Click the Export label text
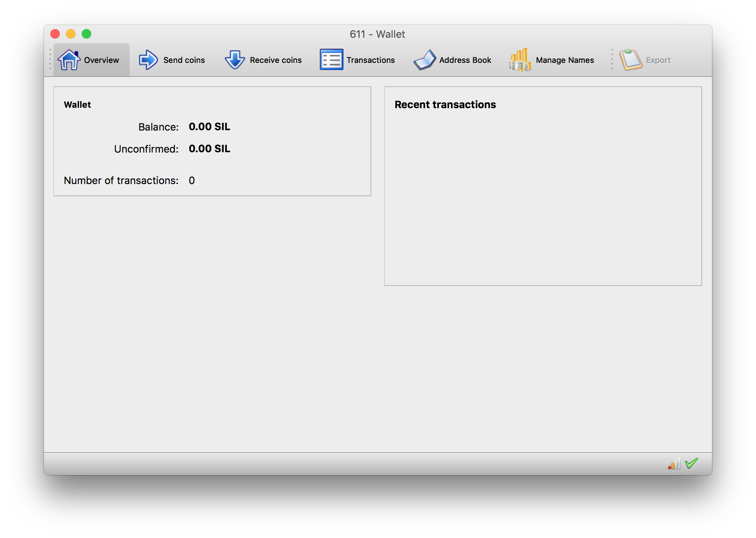Image resolution: width=756 pixels, height=538 pixels. pos(658,60)
